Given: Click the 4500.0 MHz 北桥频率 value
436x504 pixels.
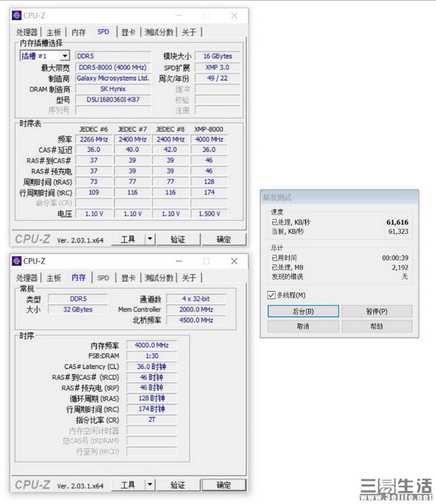Looking at the screenshot, I should point(196,320).
